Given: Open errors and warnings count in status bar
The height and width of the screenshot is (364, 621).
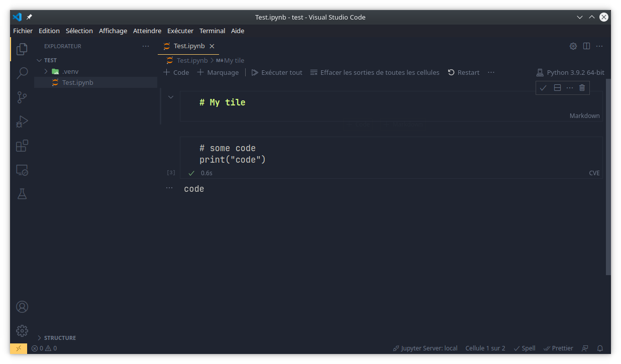Looking at the screenshot, I should [44, 348].
